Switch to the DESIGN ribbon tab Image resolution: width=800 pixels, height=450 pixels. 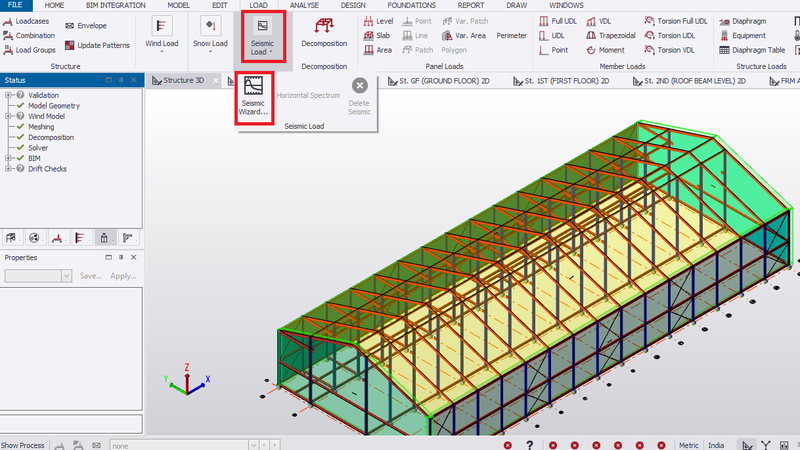click(353, 5)
